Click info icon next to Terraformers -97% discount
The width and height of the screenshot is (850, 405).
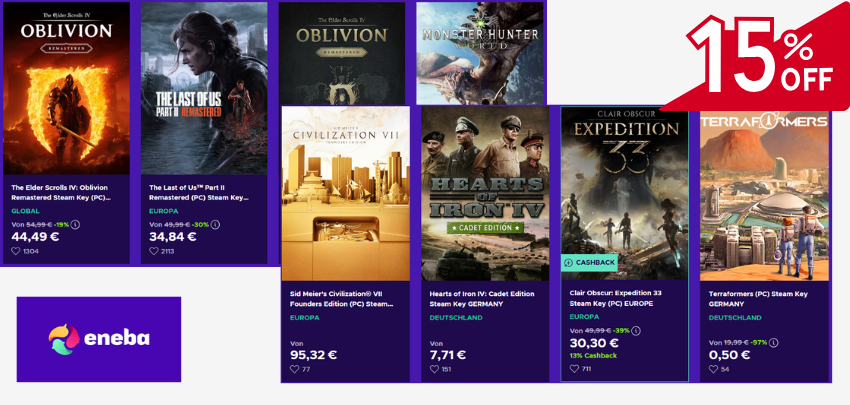click(x=774, y=341)
